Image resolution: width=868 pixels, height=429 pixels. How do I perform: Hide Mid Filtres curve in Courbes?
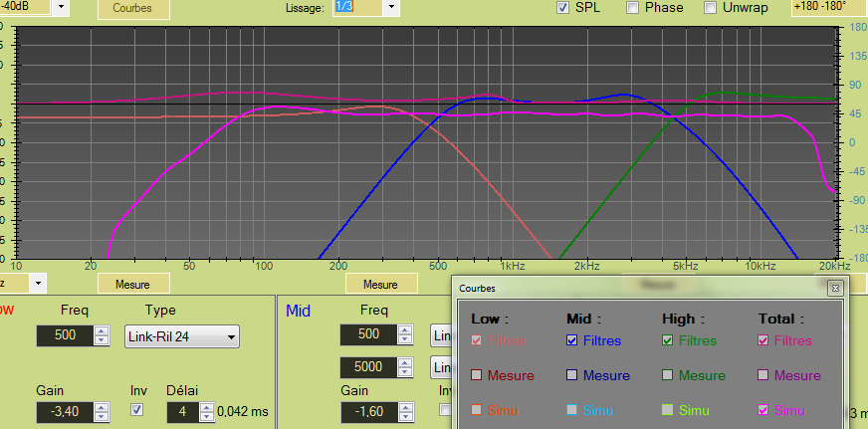tap(571, 340)
